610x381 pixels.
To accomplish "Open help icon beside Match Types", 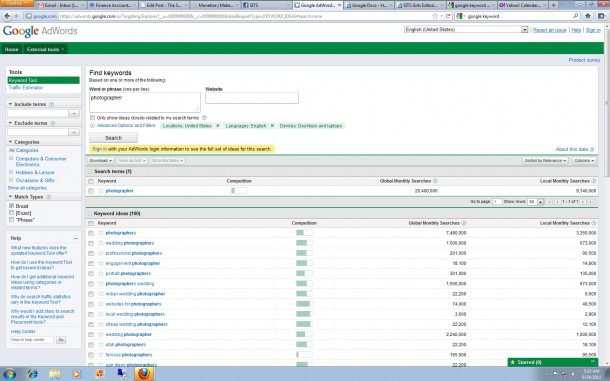I will pos(49,197).
